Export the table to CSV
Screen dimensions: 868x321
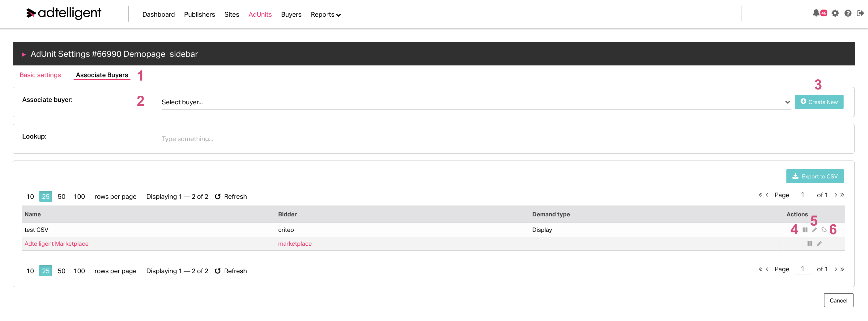pyautogui.click(x=815, y=176)
